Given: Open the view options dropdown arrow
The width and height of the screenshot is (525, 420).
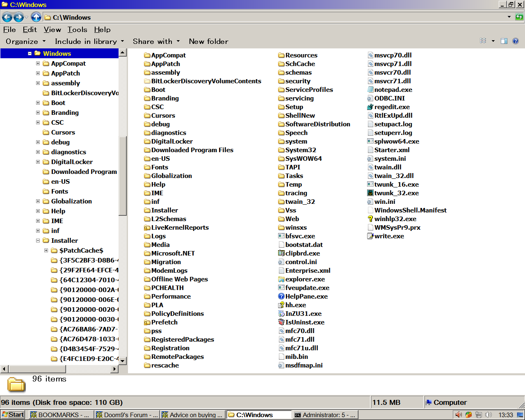Looking at the screenshot, I should 493,41.
